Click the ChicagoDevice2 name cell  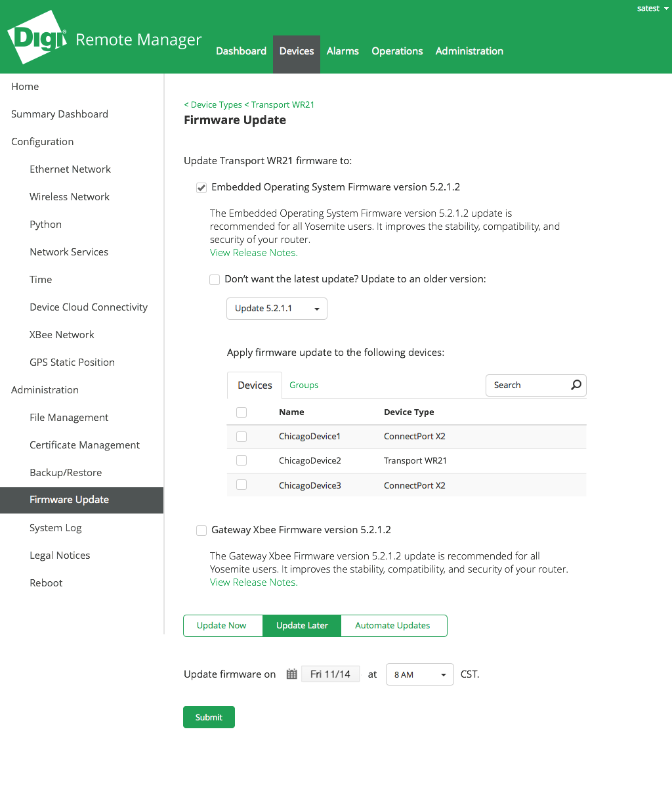(x=310, y=461)
